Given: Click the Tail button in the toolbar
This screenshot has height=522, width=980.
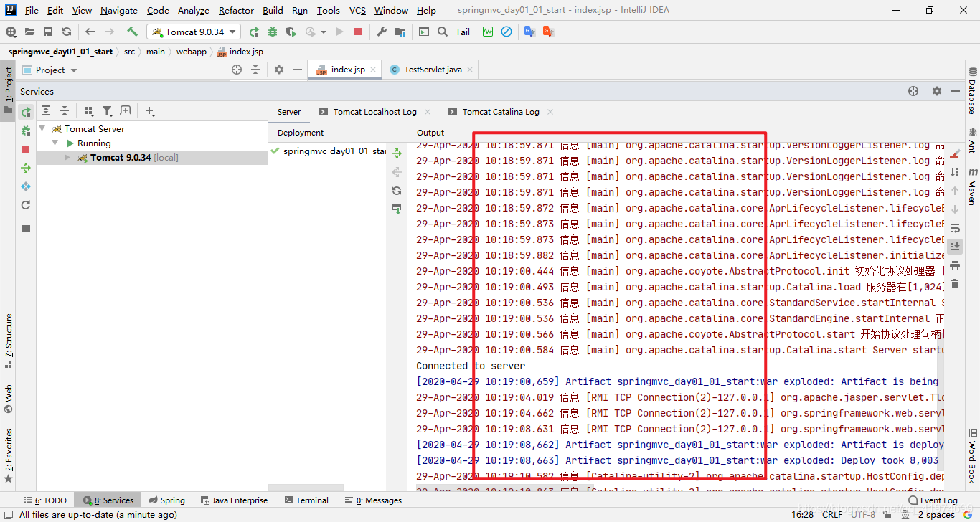Looking at the screenshot, I should (463, 32).
